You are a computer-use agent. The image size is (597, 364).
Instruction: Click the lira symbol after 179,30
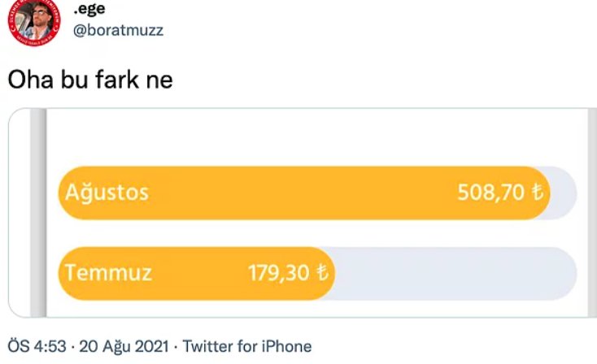[322, 272]
